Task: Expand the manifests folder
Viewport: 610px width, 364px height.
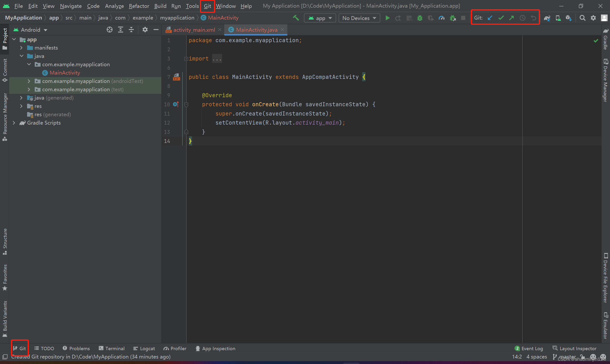Action: coord(21,48)
